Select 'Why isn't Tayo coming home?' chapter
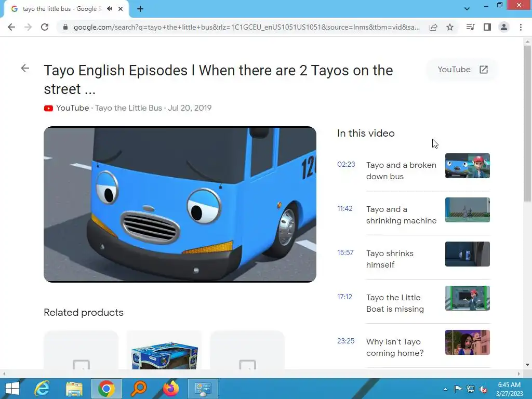The width and height of the screenshot is (532, 399). coord(395,347)
